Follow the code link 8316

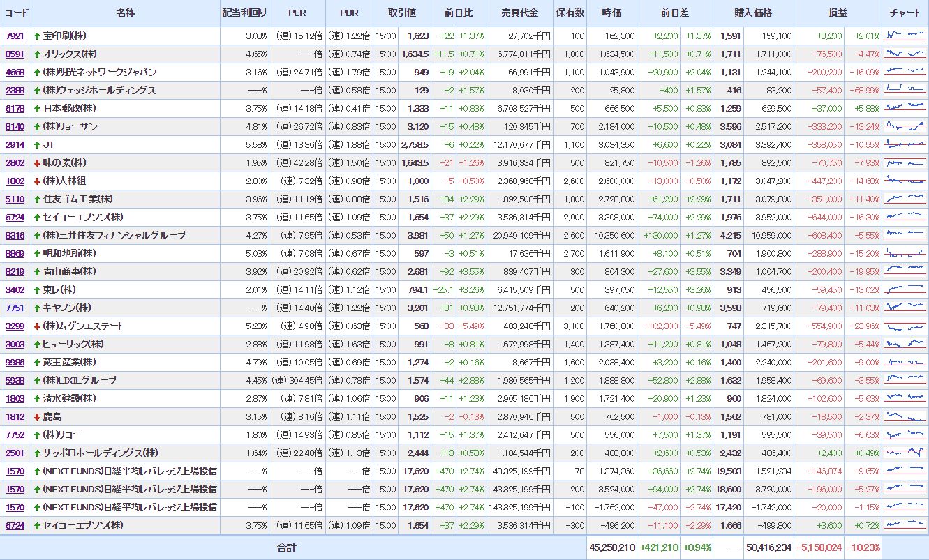[14, 235]
